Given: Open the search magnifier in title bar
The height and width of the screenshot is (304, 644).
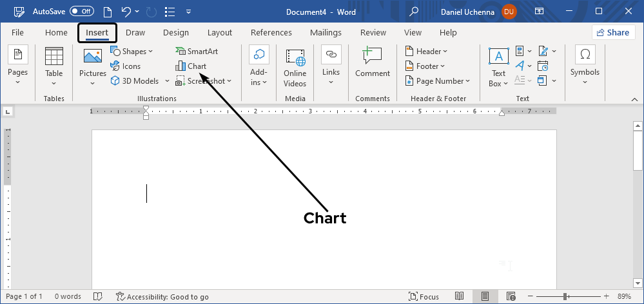Looking at the screenshot, I should point(414,12).
